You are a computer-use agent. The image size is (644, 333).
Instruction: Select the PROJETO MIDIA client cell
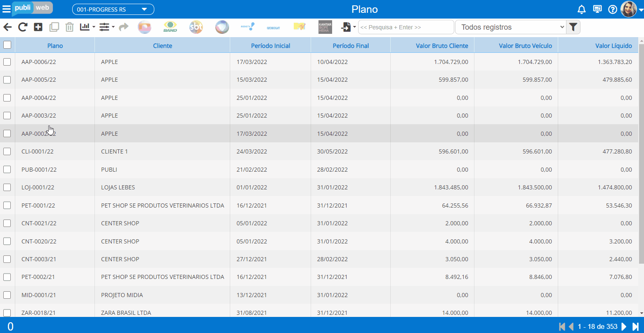(x=163, y=295)
